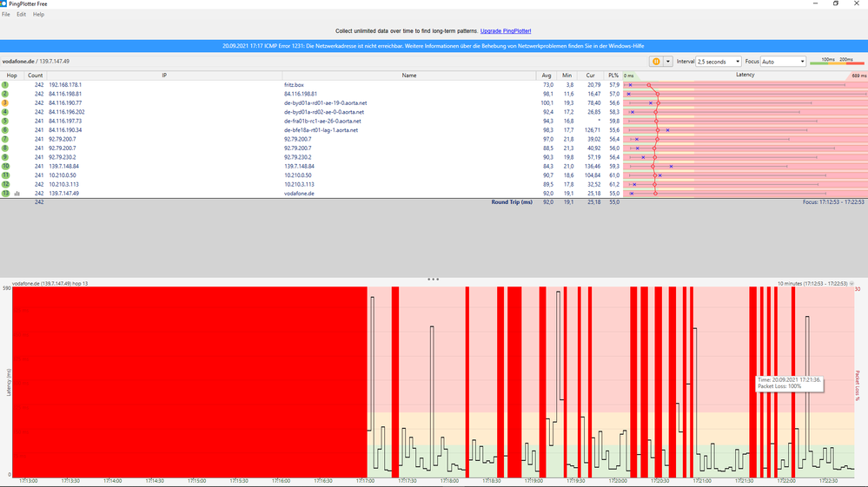868x487 pixels.
Task: Click the Latency graph column header
Action: pyautogui.click(x=745, y=76)
